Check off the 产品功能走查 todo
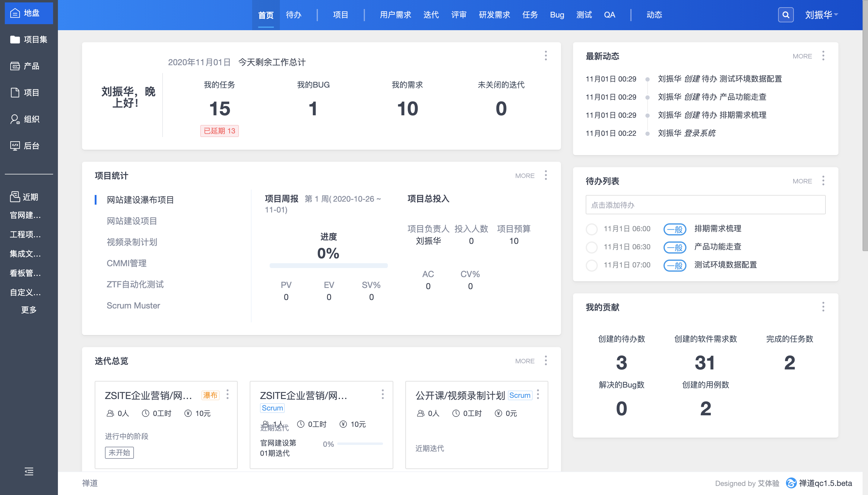Image resolution: width=868 pixels, height=495 pixels. click(x=591, y=247)
